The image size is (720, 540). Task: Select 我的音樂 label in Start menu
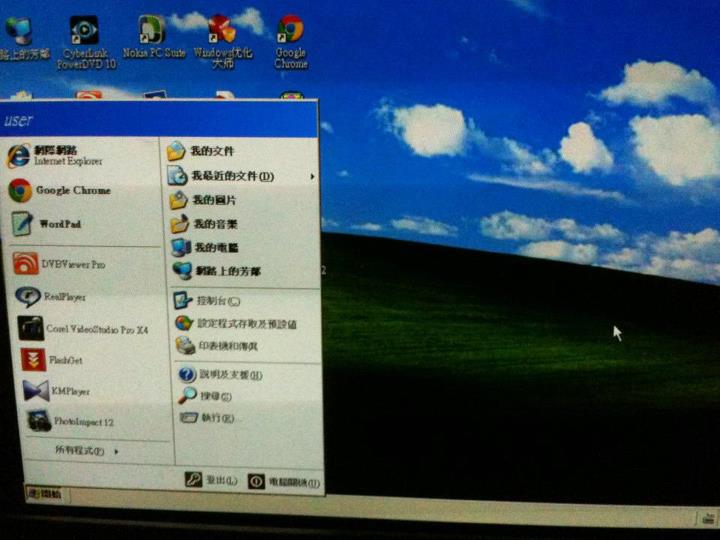[215, 224]
